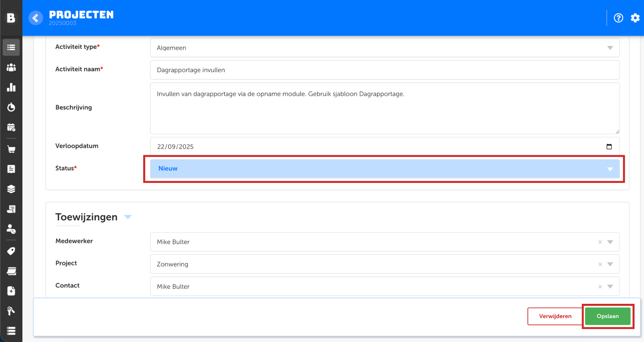Screen dimensions: 644x342
Task: Click the Opslaan button
Action: [607, 316]
